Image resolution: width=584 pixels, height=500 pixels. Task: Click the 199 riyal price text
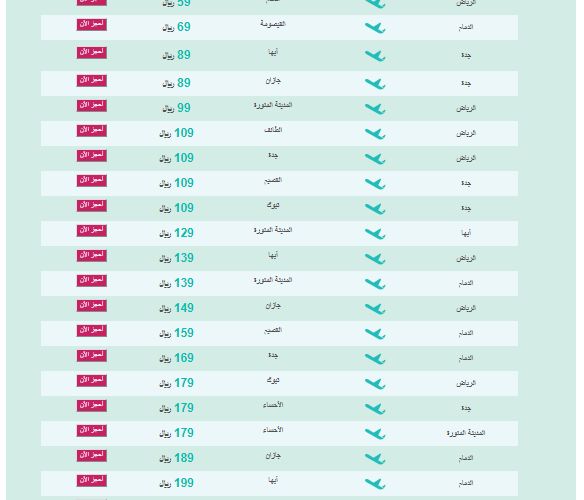(x=176, y=483)
